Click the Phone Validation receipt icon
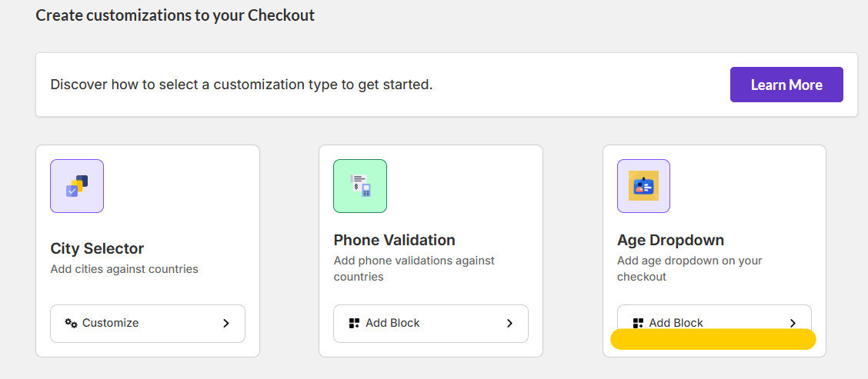This screenshot has height=379, width=868. point(360,186)
